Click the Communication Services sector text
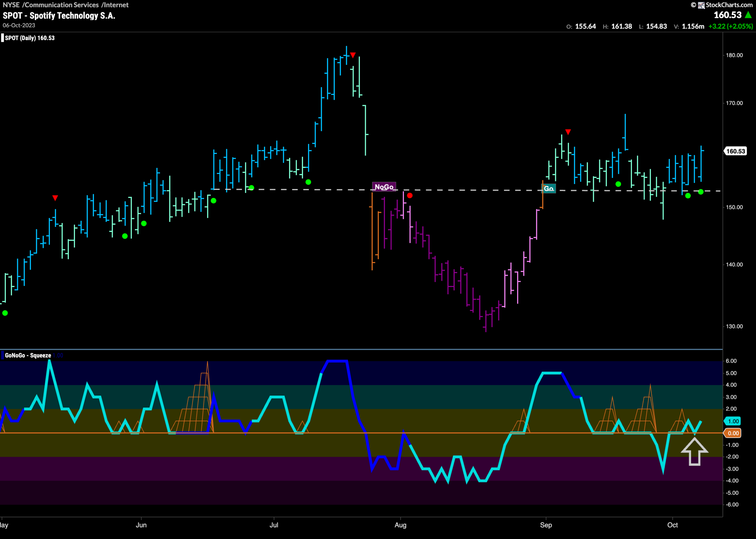The height and width of the screenshot is (539, 756). [x=62, y=5]
